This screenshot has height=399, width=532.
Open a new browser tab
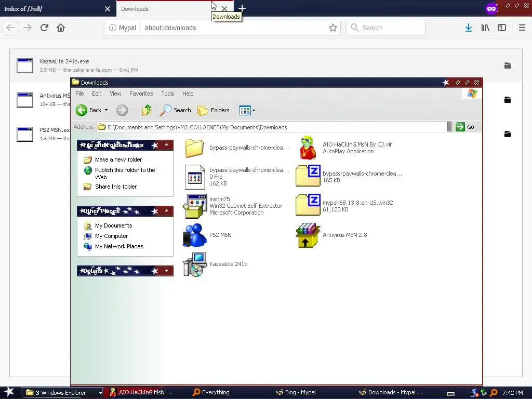click(x=242, y=8)
